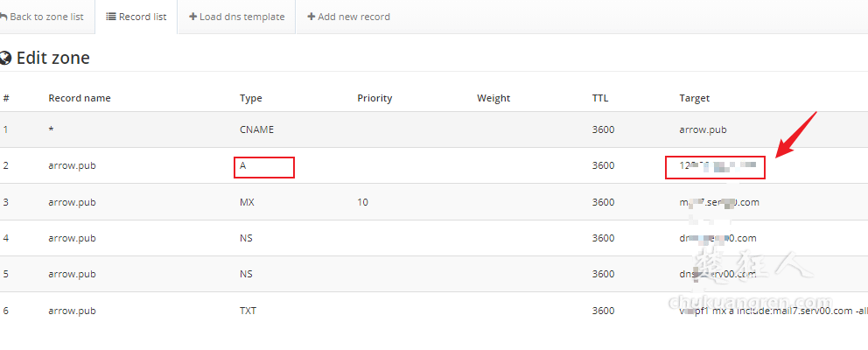The width and height of the screenshot is (868, 350).
Task: Open the Record list tab
Action: pyautogui.click(x=136, y=17)
